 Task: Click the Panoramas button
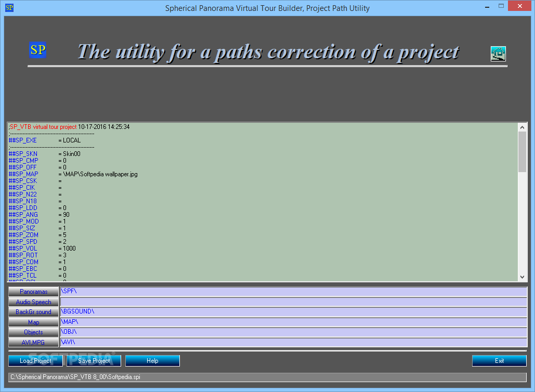click(33, 292)
